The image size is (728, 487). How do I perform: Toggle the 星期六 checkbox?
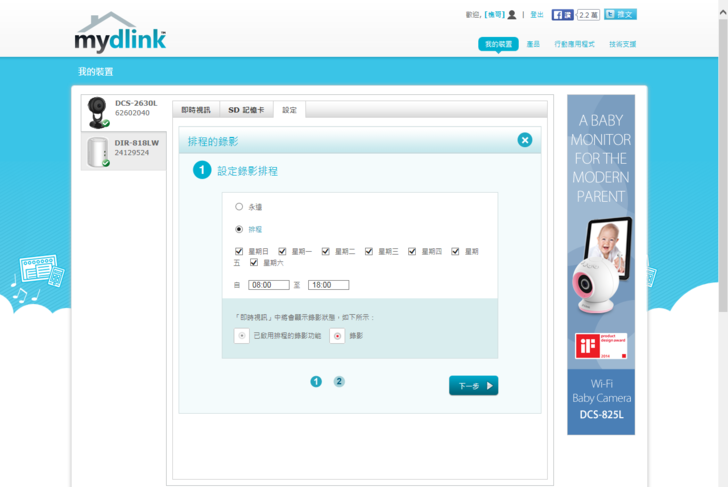[254, 262]
